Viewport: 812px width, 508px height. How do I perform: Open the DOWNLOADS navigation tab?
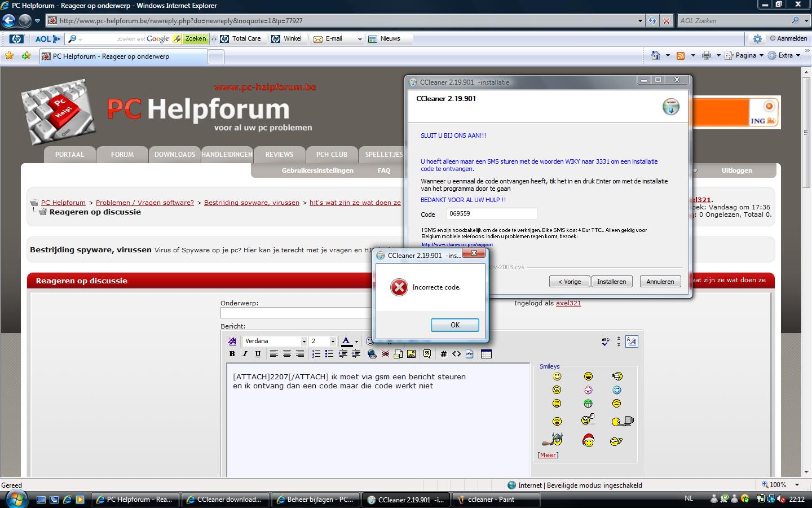(175, 154)
